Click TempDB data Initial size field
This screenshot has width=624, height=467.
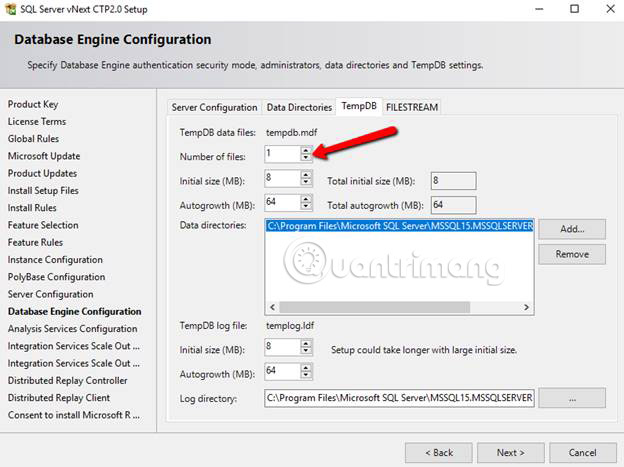[283, 178]
